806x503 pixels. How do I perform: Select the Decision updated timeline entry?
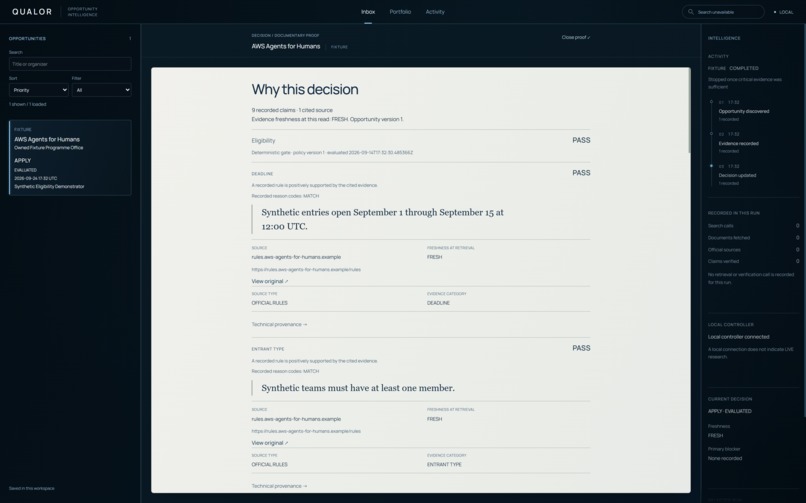click(x=737, y=176)
